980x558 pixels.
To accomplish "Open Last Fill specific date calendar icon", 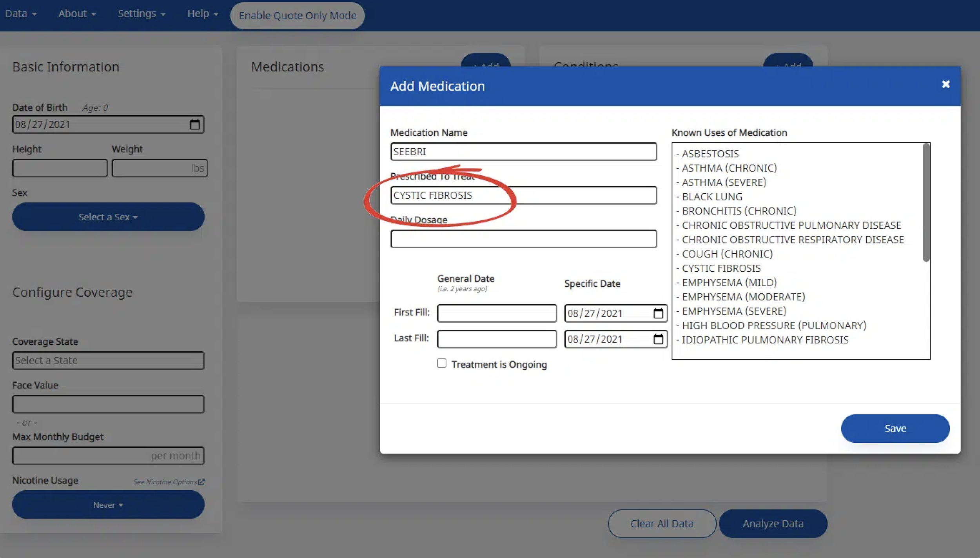I will tap(658, 339).
